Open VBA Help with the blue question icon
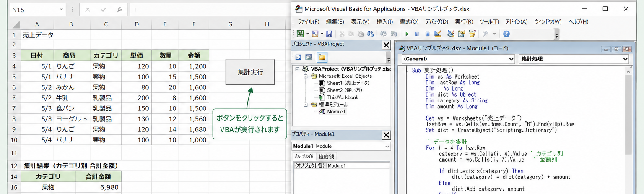644x194 pixels. [x=506, y=34]
